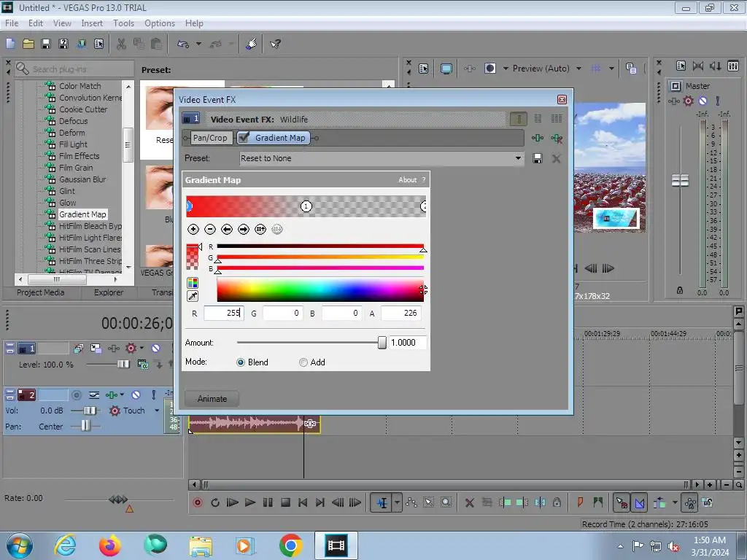Select Gaussian Blur in plug-in list

pyautogui.click(x=82, y=179)
